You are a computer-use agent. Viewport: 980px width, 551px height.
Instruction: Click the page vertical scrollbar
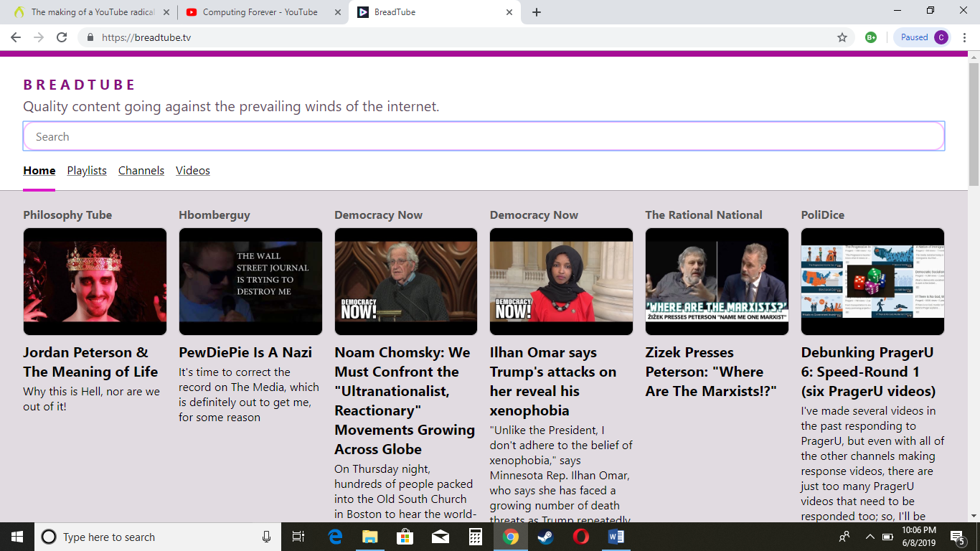(974, 125)
